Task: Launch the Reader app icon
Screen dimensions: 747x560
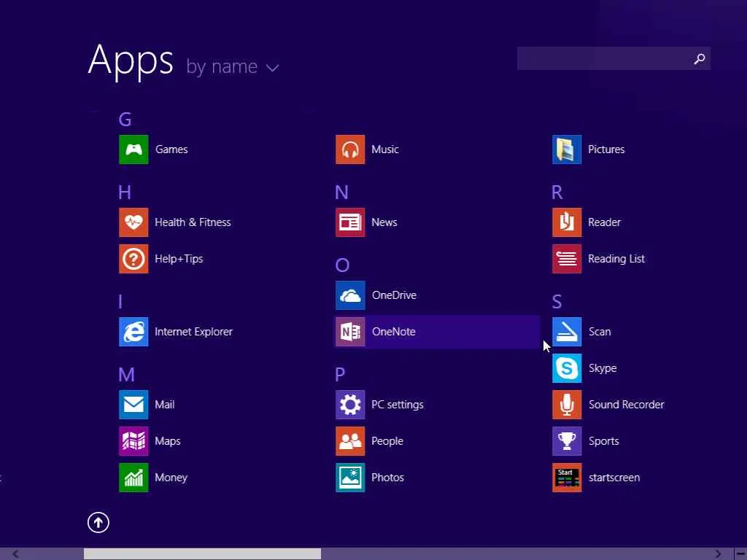Action: (567, 222)
